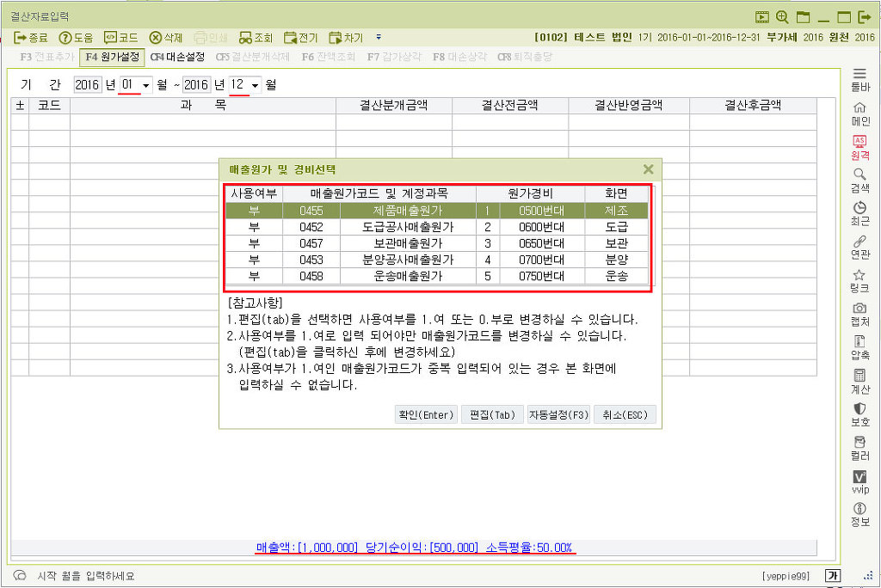This screenshot has height=588, width=881.
Task: Open 연관 related menu in sidebar
Action: point(859,247)
